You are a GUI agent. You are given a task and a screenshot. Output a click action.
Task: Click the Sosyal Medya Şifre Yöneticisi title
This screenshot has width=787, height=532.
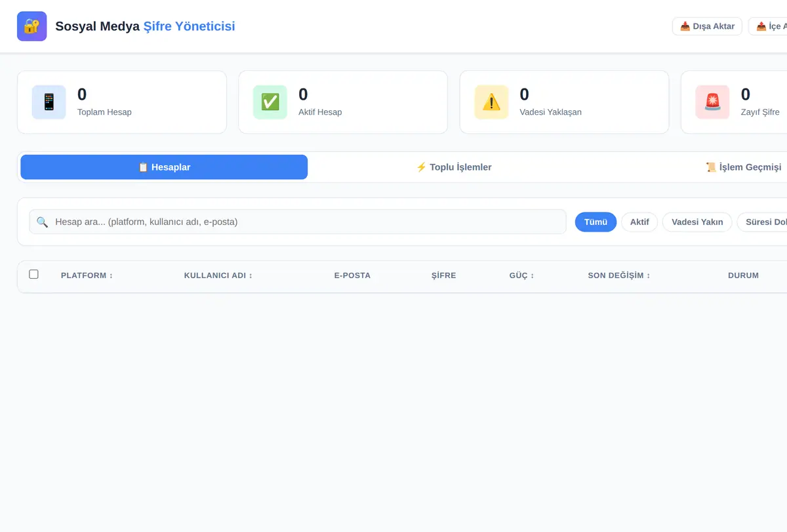pos(145,26)
